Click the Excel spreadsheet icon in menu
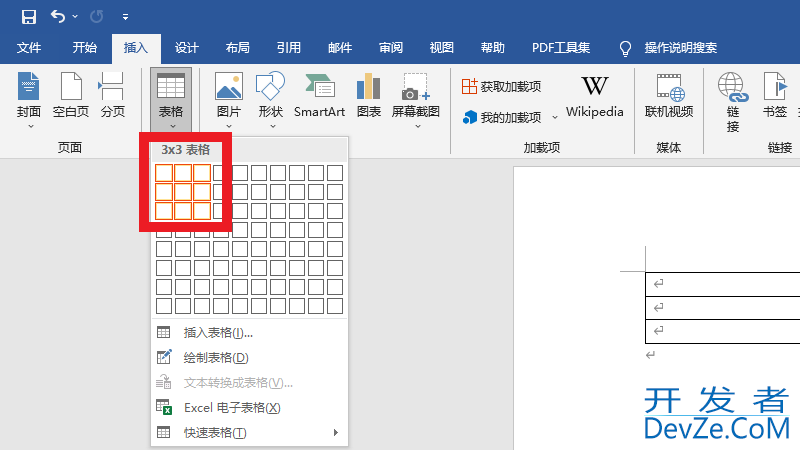The height and width of the screenshot is (450, 800). (x=164, y=407)
